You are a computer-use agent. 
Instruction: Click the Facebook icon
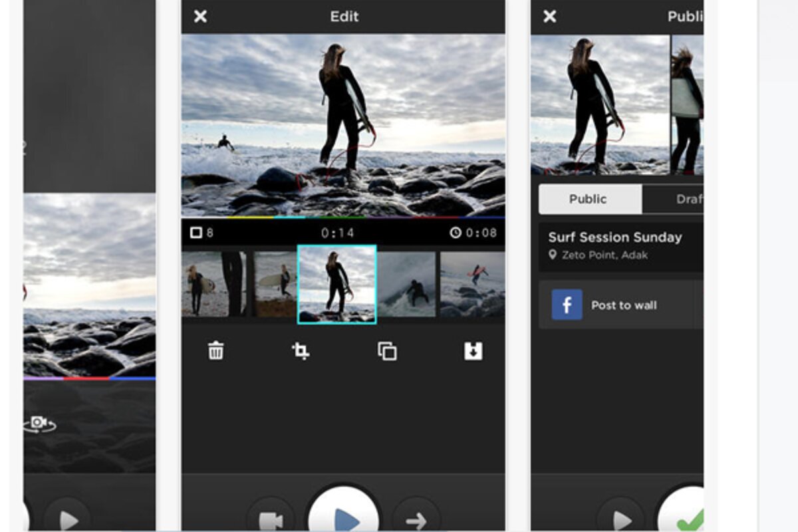click(567, 305)
